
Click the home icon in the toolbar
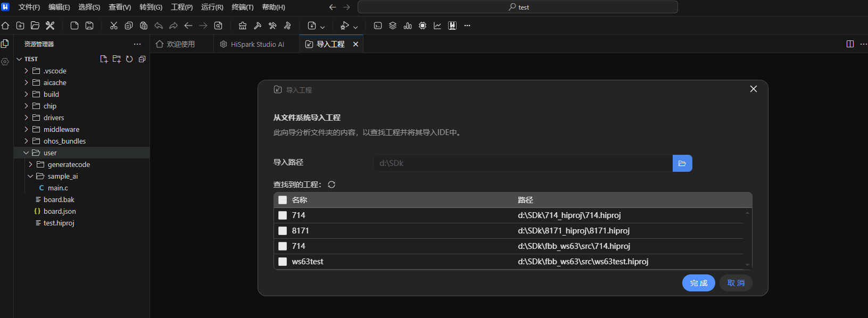click(x=5, y=26)
